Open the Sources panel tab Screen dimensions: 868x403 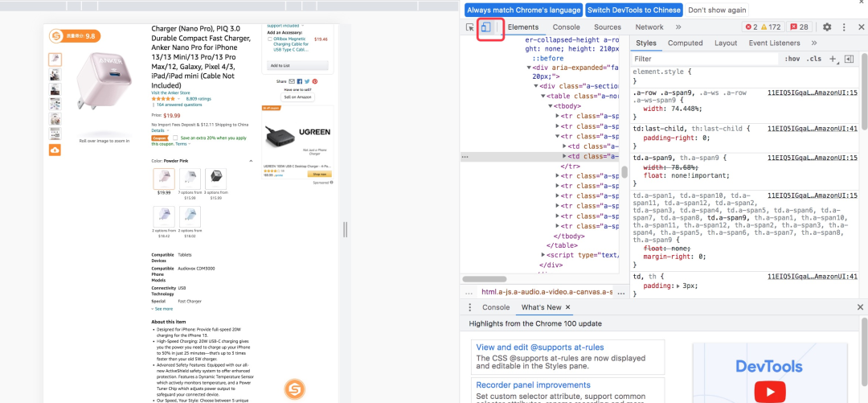click(608, 27)
